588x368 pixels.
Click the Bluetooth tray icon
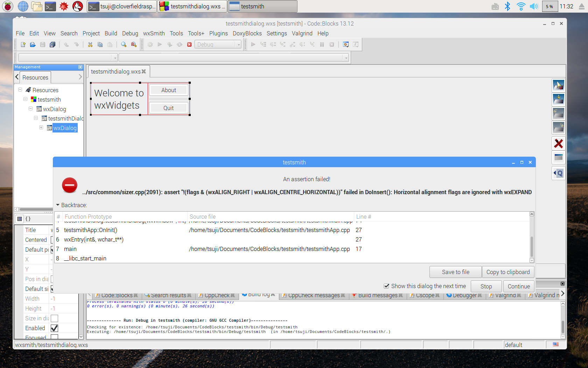[507, 6]
